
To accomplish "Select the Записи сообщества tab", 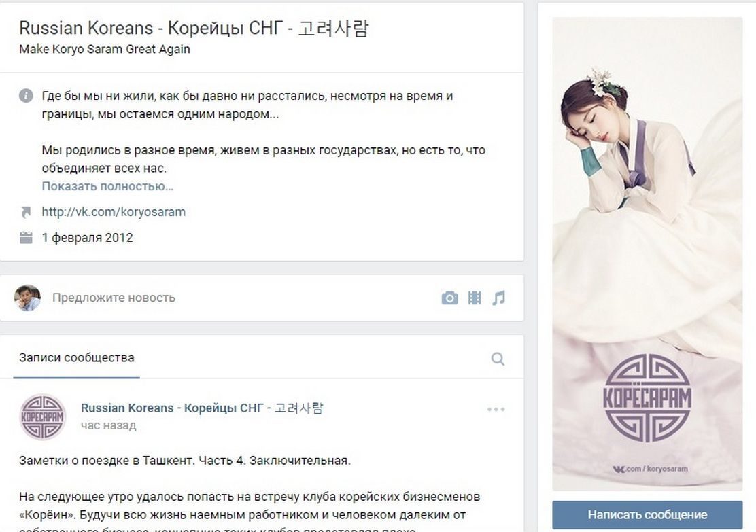I will tap(77, 357).
